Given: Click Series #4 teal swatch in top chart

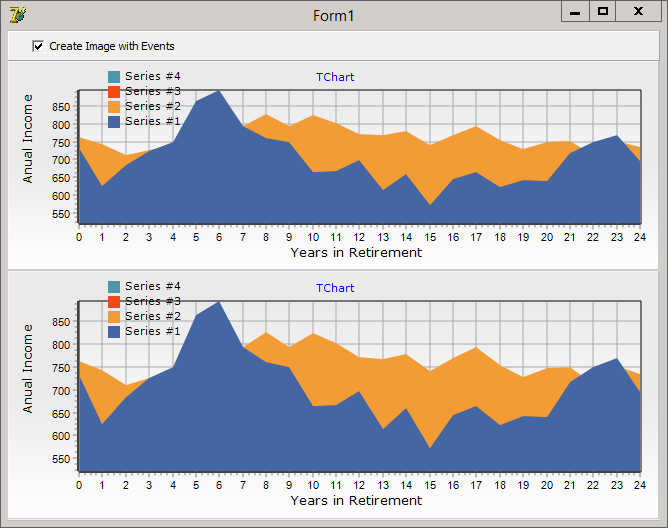Looking at the screenshot, I should pyautogui.click(x=114, y=77).
